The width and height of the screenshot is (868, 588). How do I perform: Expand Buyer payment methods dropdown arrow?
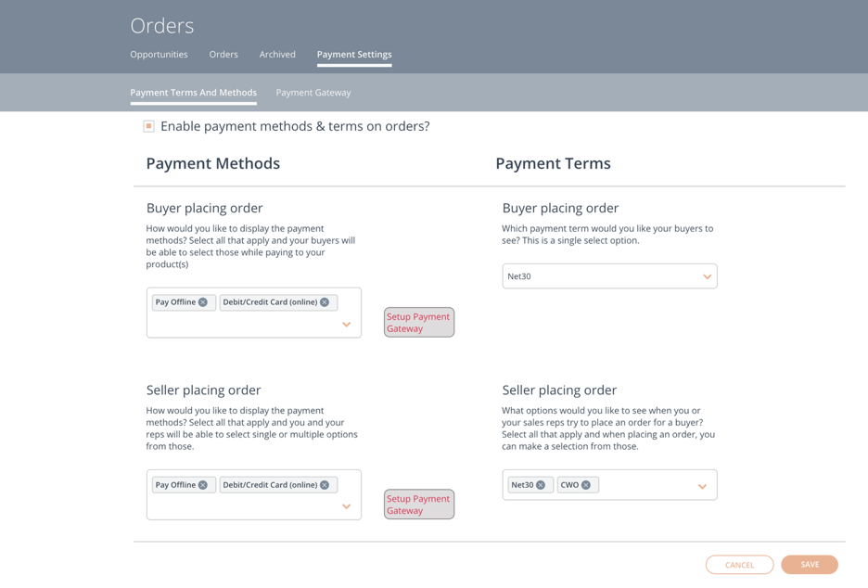[x=347, y=325]
